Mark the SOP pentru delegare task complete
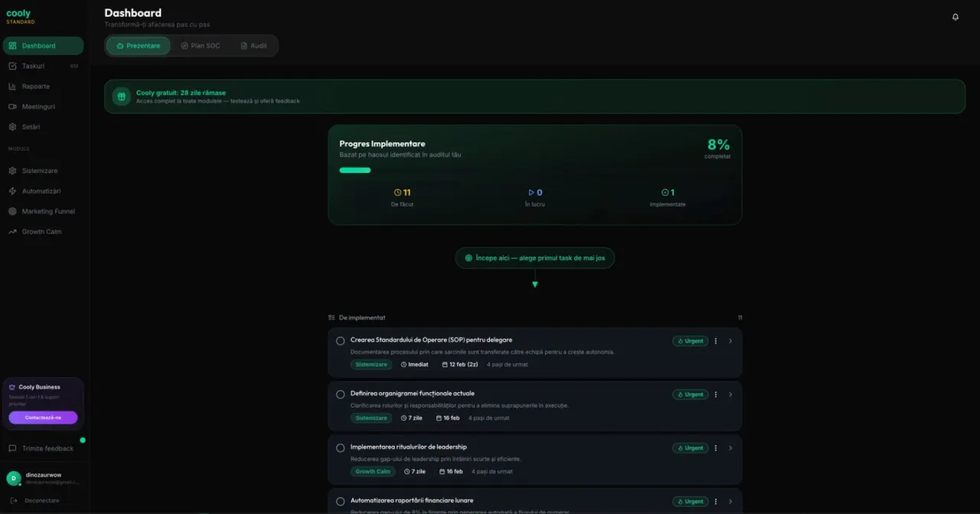980x514 pixels. point(341,341)
